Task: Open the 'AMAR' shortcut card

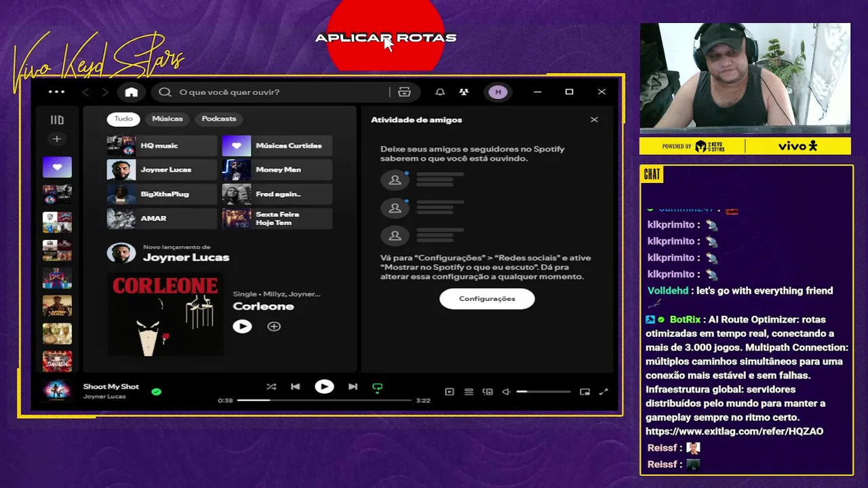Action: (161, 218)
